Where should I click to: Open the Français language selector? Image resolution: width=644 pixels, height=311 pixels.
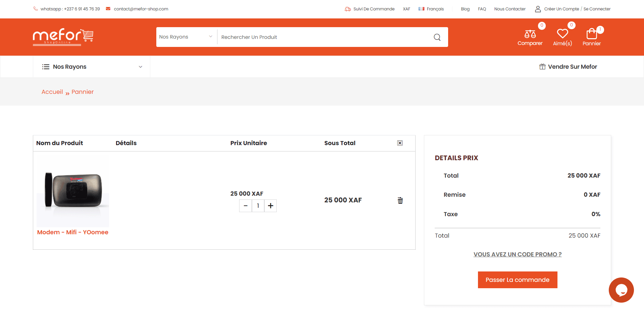(431, 9)
